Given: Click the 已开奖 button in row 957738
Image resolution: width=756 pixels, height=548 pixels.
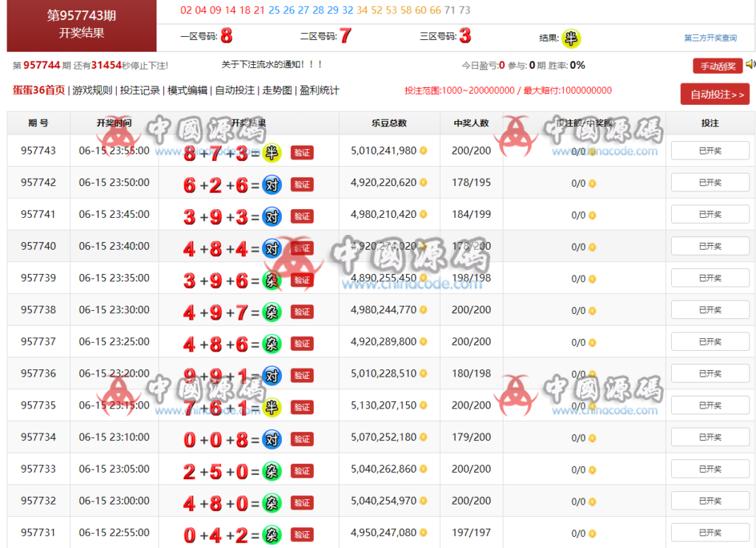Looking at the screenshot, I should (710, 309).
